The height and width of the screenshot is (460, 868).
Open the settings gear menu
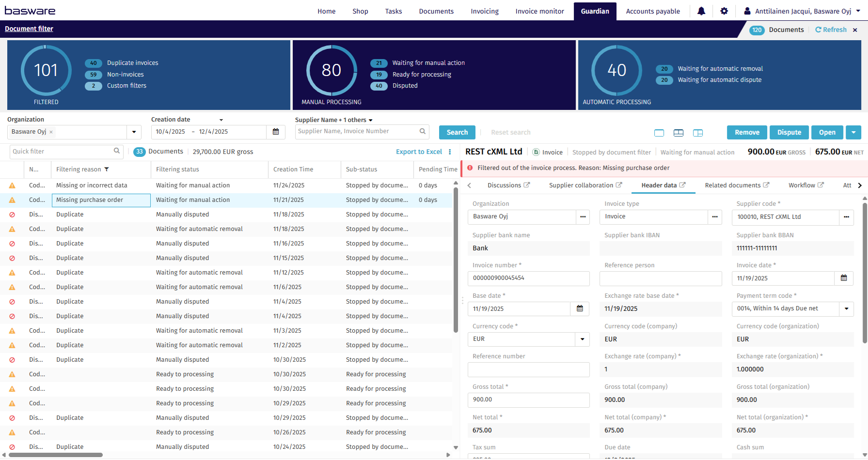pos(724,11)
